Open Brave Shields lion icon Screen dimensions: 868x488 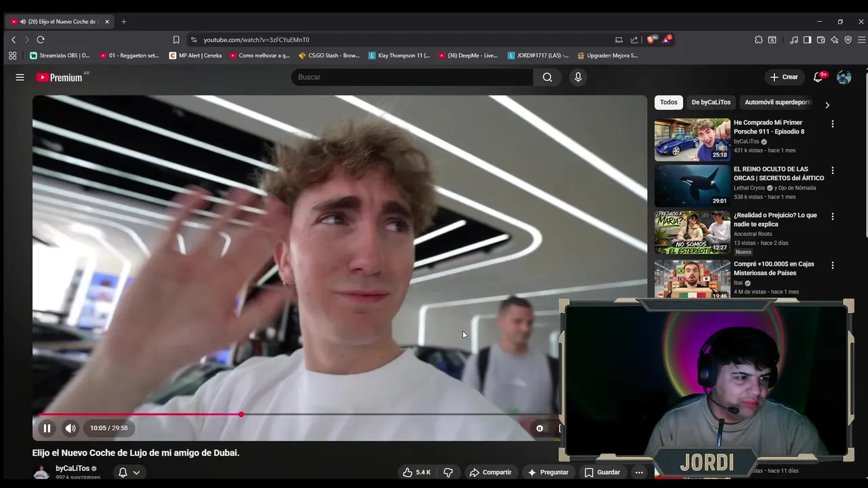tap(651, 39)
